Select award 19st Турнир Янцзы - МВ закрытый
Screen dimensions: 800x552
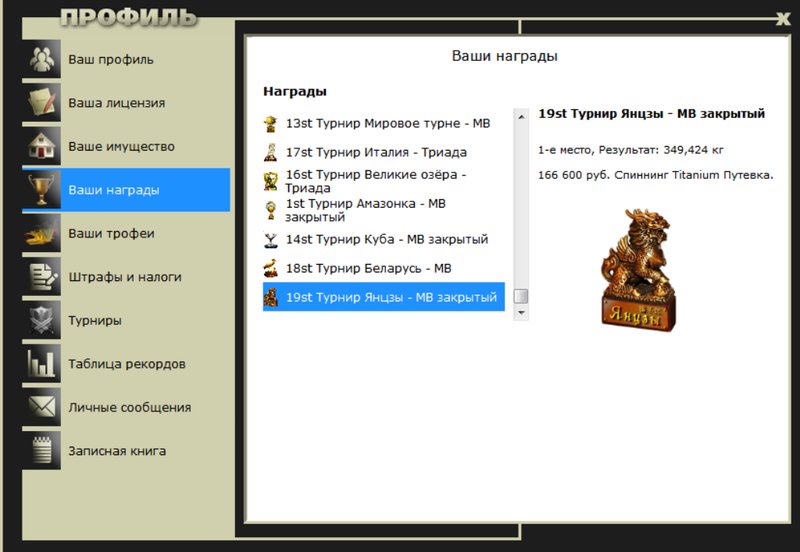pos(384,297)
